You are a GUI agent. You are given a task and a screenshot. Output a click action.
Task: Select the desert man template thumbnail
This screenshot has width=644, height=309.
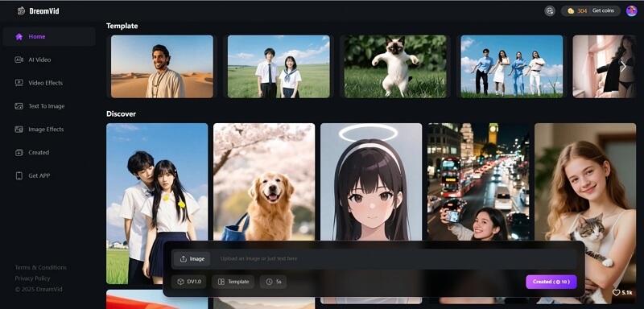pyautogui.click(x=162, y=67)
